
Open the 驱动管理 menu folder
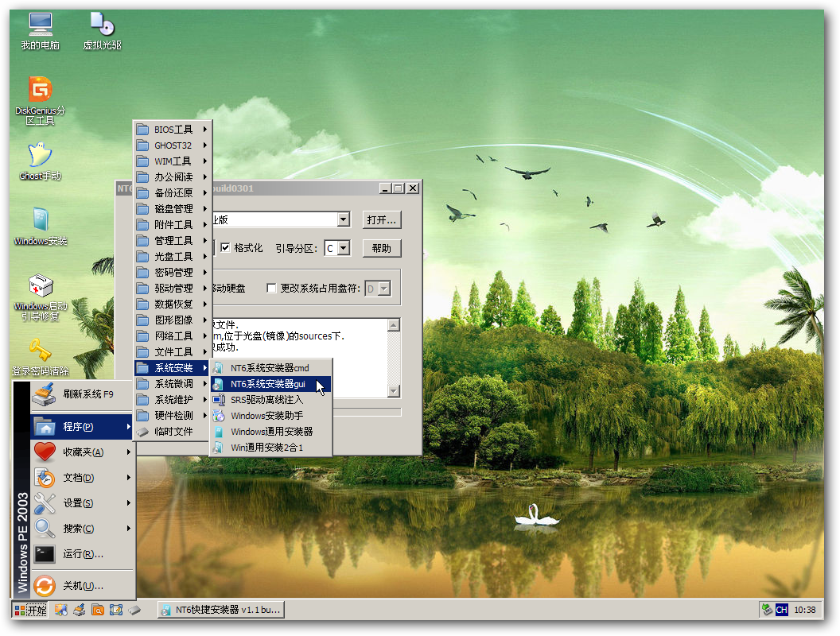pos(172,288)
